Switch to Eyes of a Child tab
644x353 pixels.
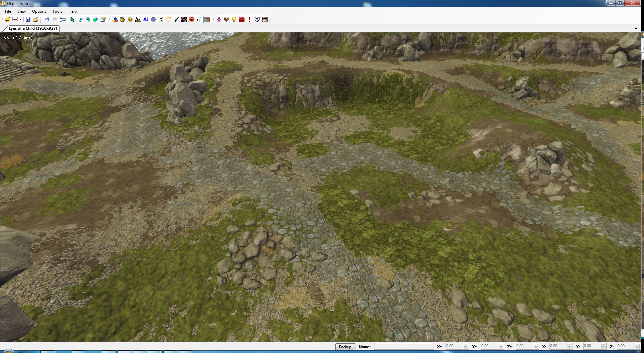pos(32,28)
